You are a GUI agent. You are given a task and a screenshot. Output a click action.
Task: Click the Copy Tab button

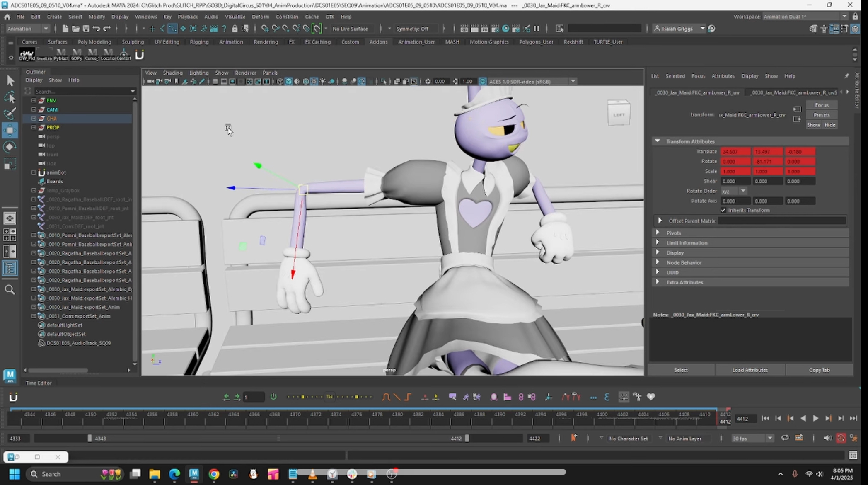tap(819, 370)
